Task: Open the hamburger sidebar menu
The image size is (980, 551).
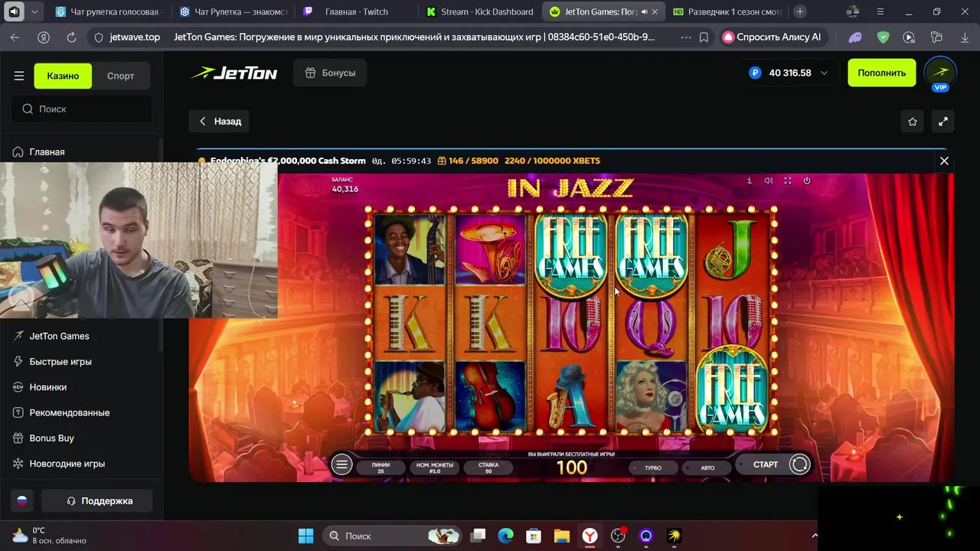Action: pyautogui.click(x=19, y=76)
